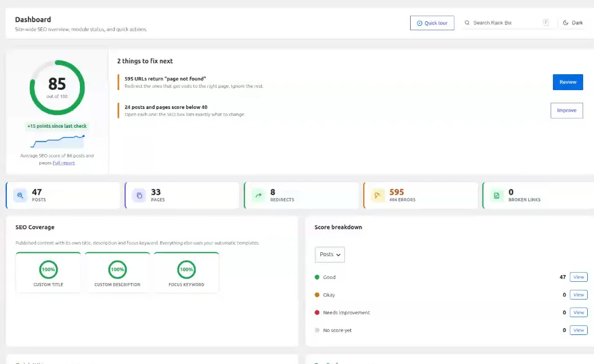
Task: Open the Posts dropdown in Score breakdown
Action: 330,254
